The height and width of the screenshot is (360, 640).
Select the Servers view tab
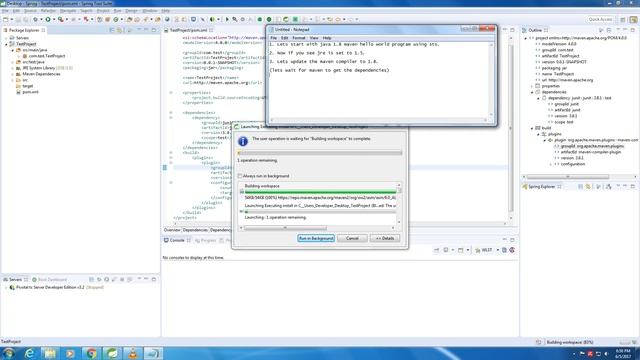15,280
